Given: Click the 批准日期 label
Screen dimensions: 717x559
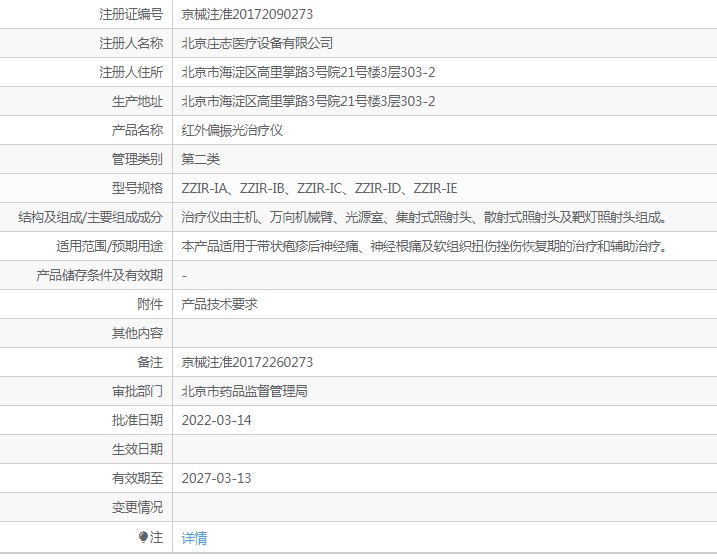Looking at the screenshot, I should [x=138, y=420].
